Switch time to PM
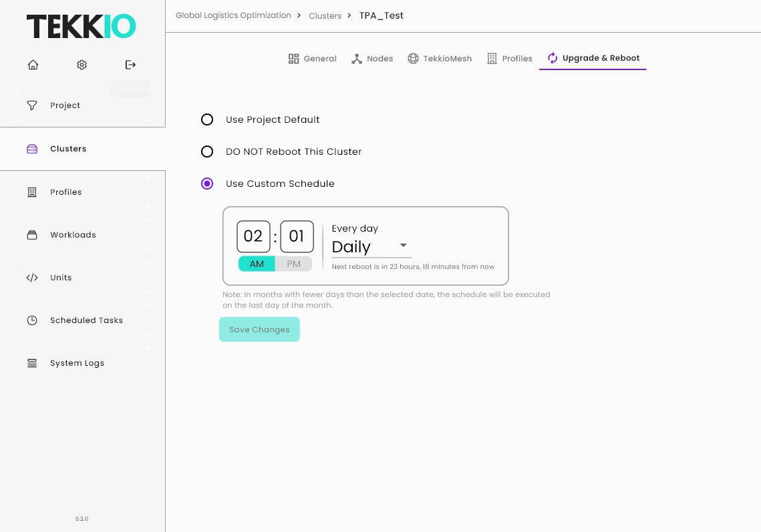 tap(293, 264)
